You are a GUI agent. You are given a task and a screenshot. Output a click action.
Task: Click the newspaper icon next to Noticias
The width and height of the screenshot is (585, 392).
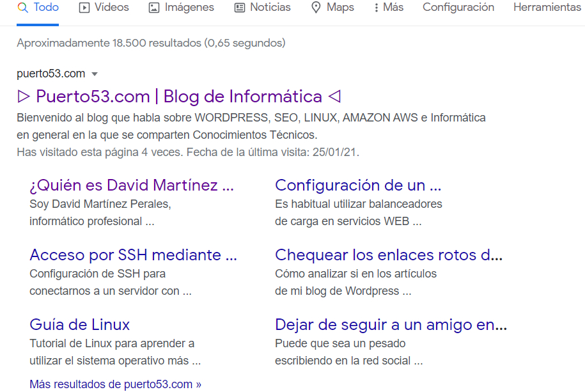240,8
